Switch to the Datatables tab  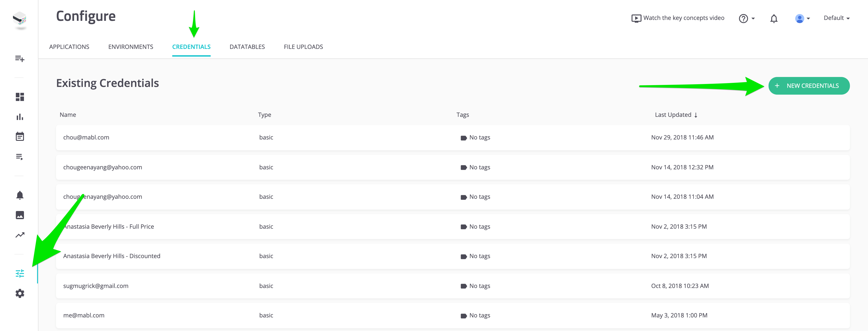(x=247, y=47)
